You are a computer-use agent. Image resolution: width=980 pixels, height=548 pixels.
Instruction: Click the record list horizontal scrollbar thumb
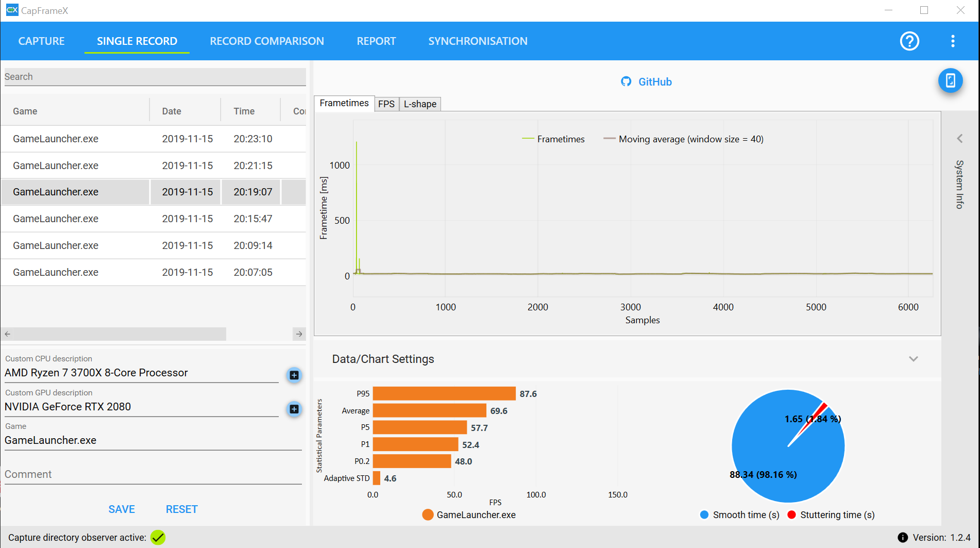[120, 334]
